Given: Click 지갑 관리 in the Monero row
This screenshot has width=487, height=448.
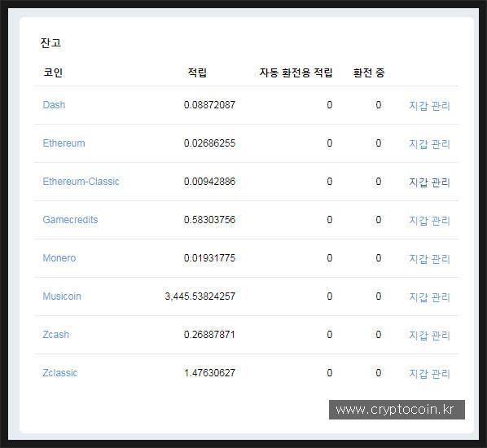Looking at the screenshot, I should tap(429, 258).
